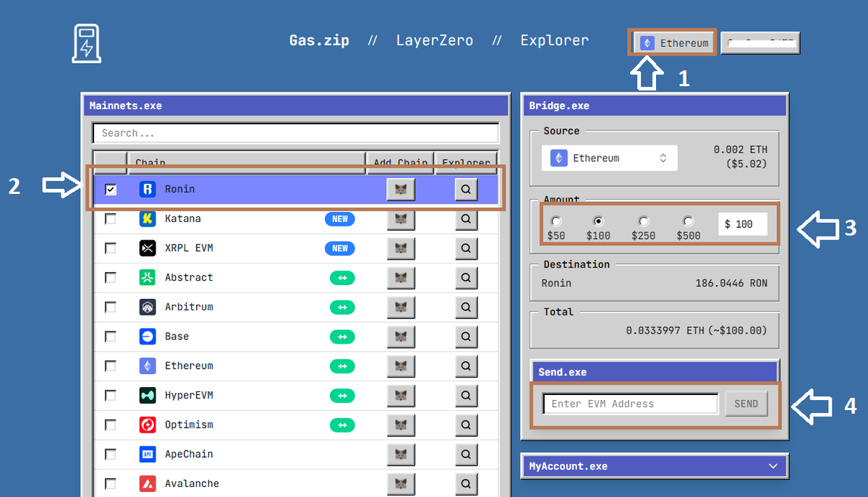Screen dimensions: 868x497
Task: Select the $250 amount radio button
Action: coord(644,221)
